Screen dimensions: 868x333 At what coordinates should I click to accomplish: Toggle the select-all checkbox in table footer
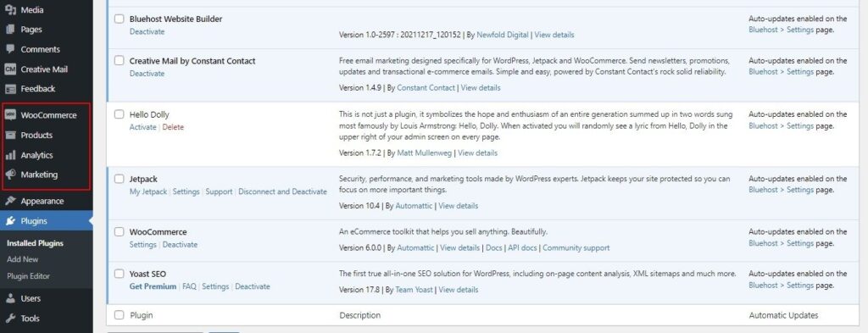point(119,315)
